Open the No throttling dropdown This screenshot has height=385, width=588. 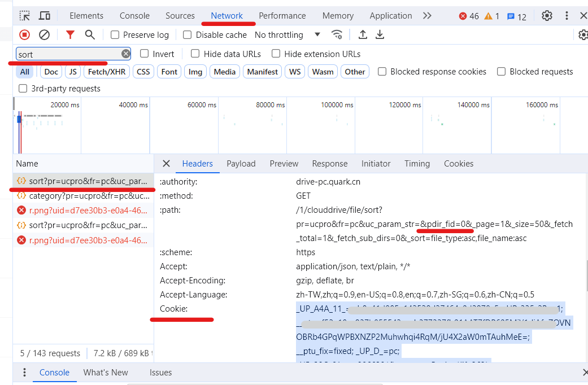click(x=288, y=35)
